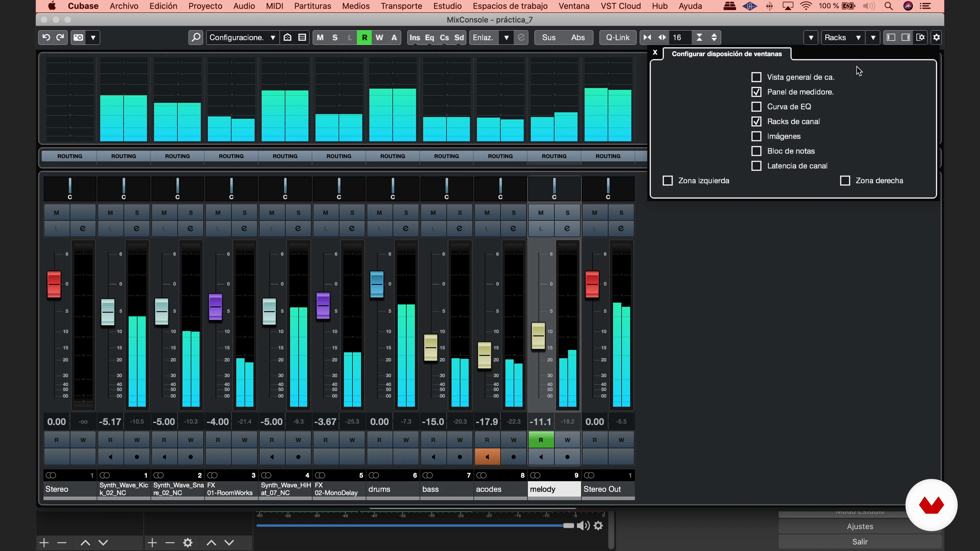Click the channel types filter icon
The width and height of the screenshot is (980, 551).
click(302, 37)
